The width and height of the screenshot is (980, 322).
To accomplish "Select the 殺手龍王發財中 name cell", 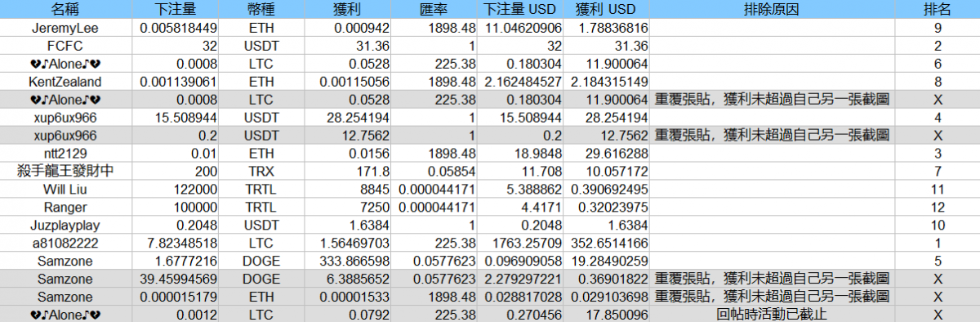I will point(65,171).
